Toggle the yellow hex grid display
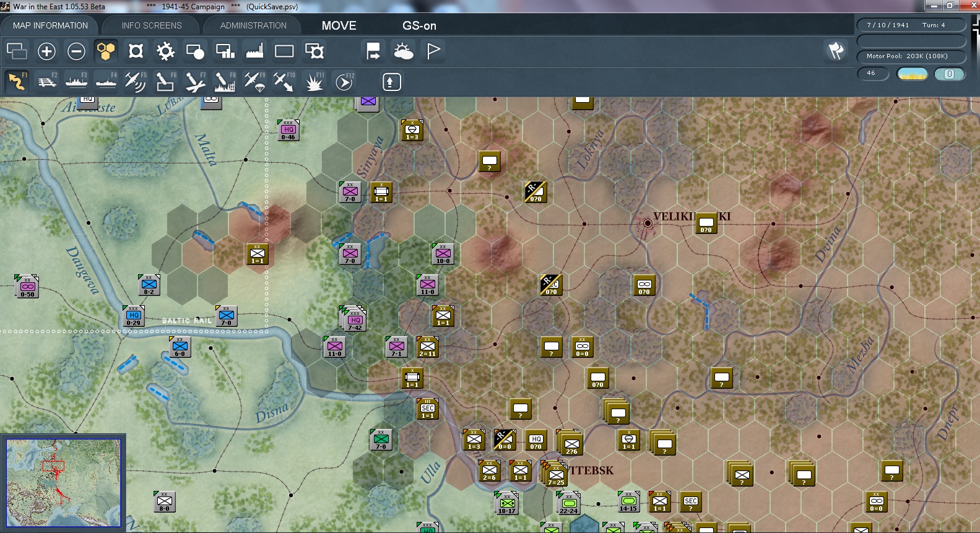Viewport: 980px width, 533px height. click(x=106, y=51)
